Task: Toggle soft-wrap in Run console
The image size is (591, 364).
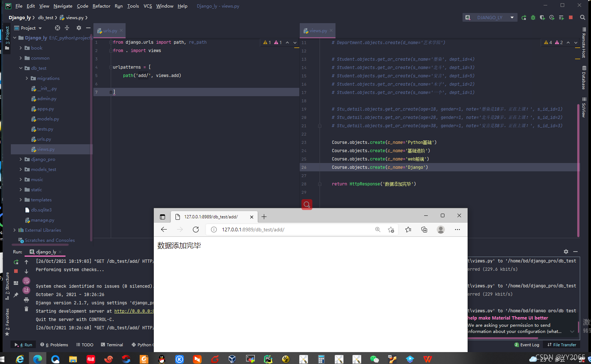Action: pyautogui.click(x=26, y=281)
